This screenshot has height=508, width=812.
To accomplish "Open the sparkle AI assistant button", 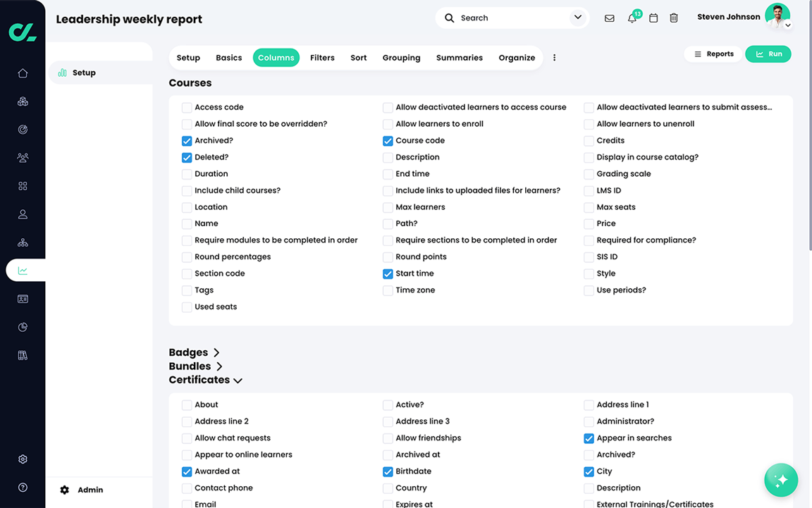I will click(x=781, y=480).
